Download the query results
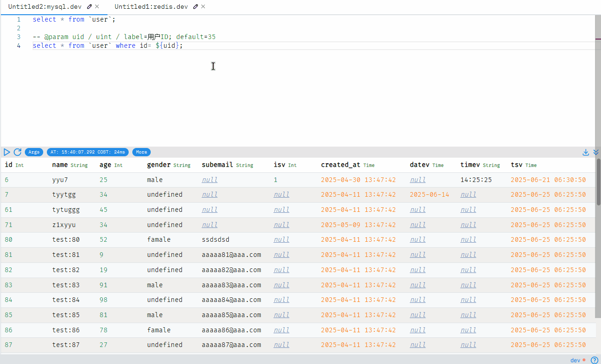601x364 pixels. tap(586, 152)
